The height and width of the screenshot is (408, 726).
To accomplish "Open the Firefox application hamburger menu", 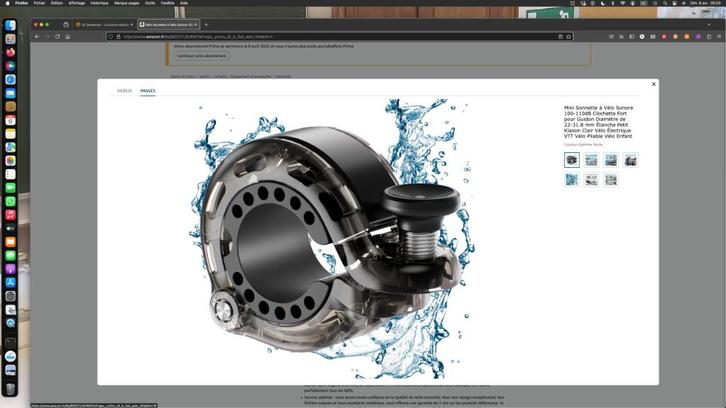I will click(719, 37).
